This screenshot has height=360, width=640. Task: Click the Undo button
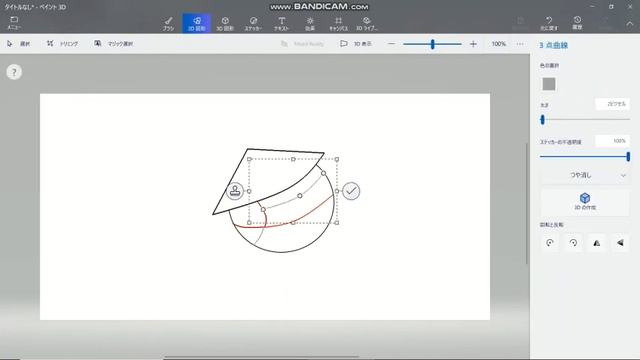549,24
